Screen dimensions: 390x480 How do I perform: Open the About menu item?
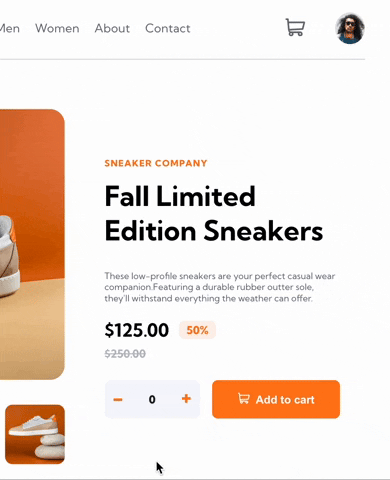112,29
